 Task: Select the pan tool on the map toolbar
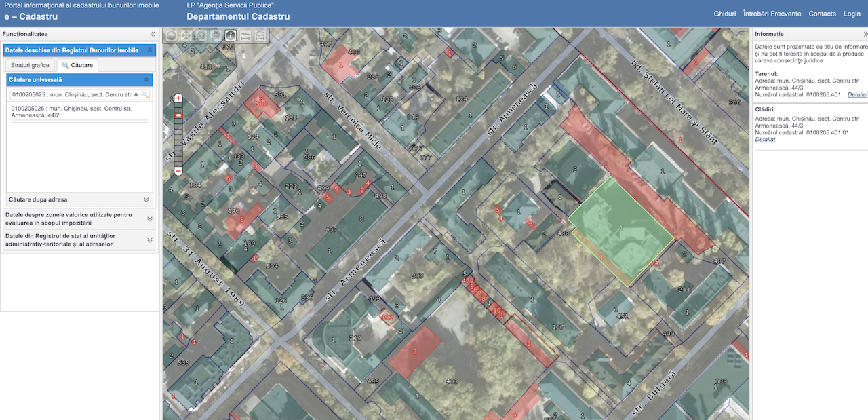[185, 34]
